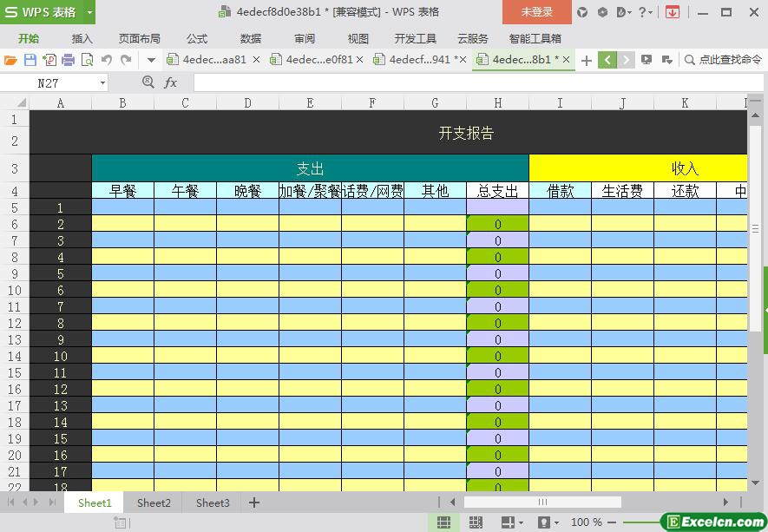Click the zoom magnifier icon beside fx

tap(148, 82)
